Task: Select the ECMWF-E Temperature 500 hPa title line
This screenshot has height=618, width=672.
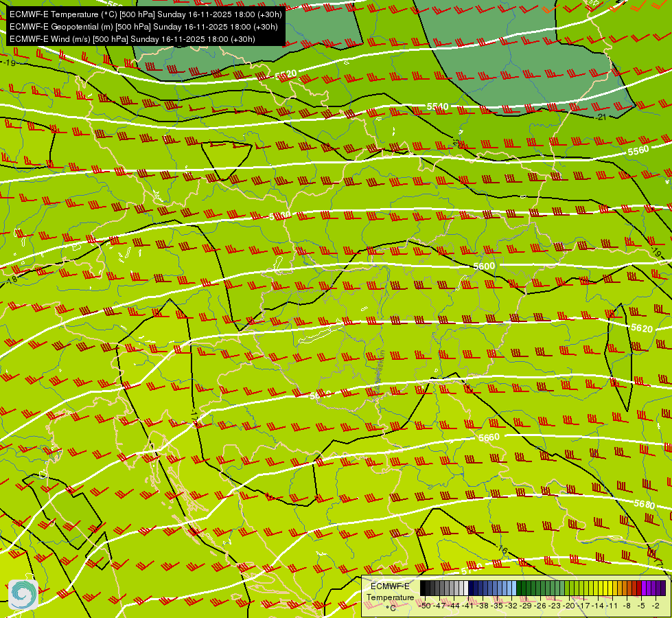Action: (146, 14)
